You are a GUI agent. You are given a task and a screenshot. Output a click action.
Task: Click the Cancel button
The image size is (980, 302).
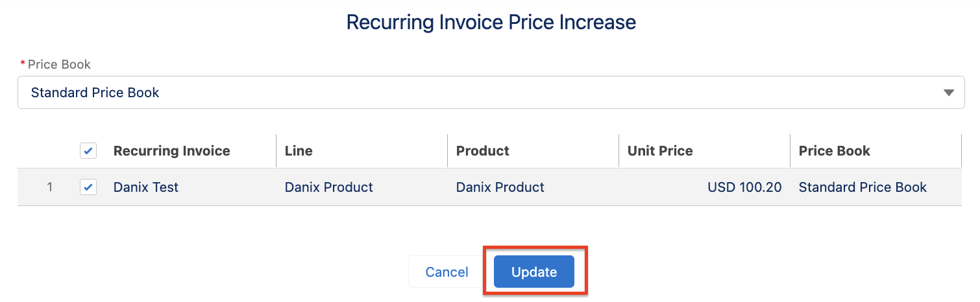pyautogui.click(x=447, y=272)
